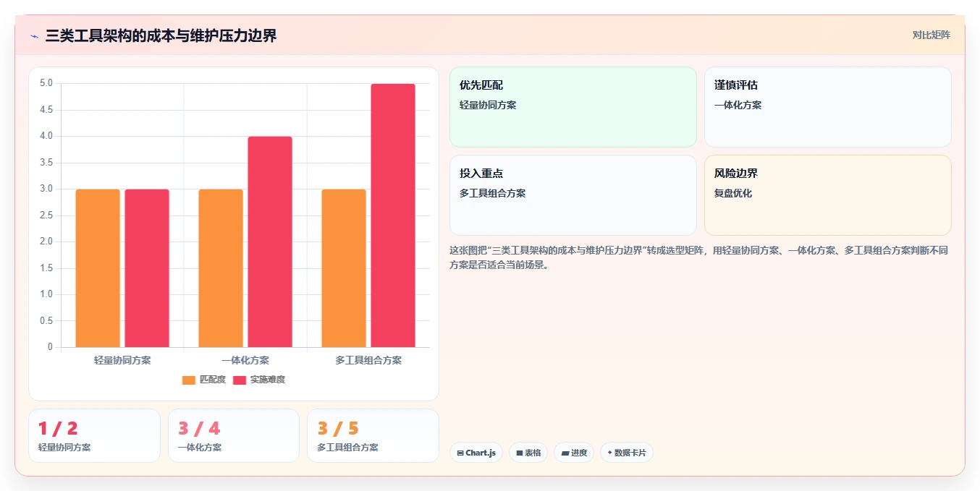Toggle the 匹配度 legend entry

(x=204, y=380)
